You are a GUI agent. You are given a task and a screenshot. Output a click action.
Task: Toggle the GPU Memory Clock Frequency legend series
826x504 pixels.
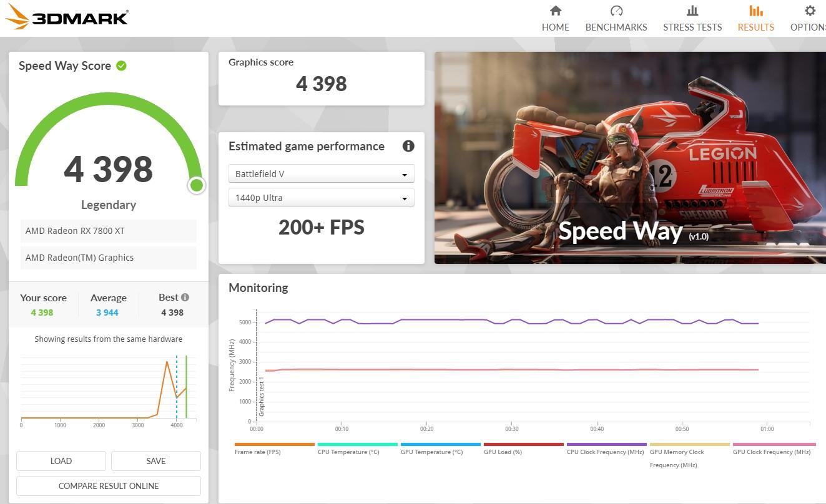(x=689, y=456)
